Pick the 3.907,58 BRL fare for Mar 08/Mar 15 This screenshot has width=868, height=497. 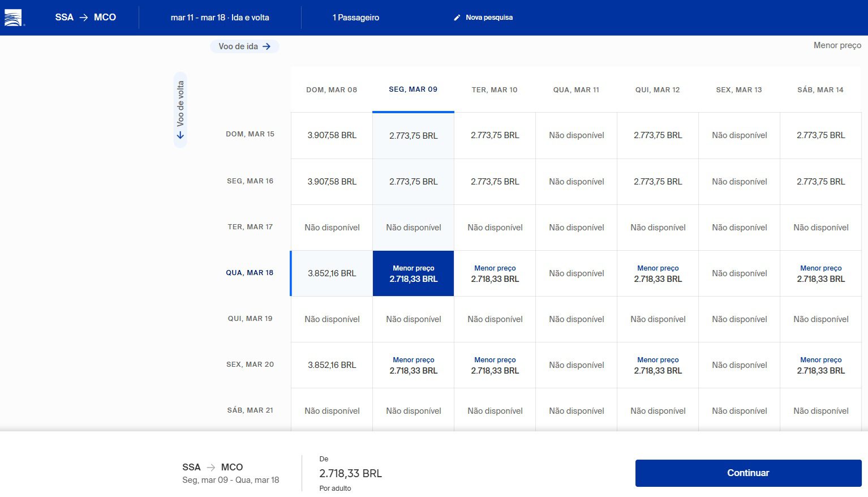[332, 135]
